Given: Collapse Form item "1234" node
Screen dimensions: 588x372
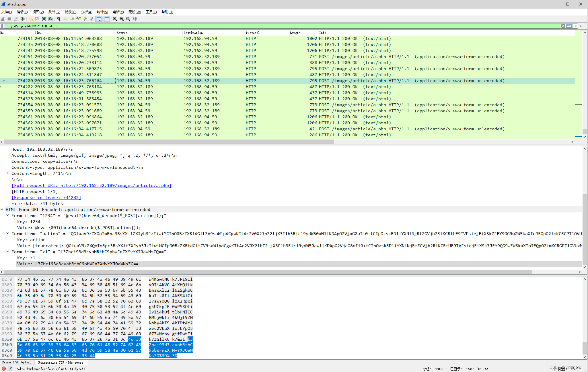Looking at the screenshot, I should click(x=7, y=216).
